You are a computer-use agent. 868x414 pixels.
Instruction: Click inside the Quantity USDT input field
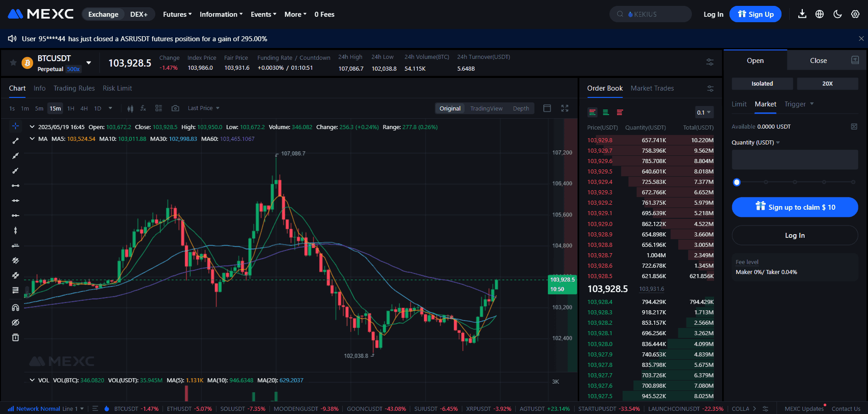point(795,159)
